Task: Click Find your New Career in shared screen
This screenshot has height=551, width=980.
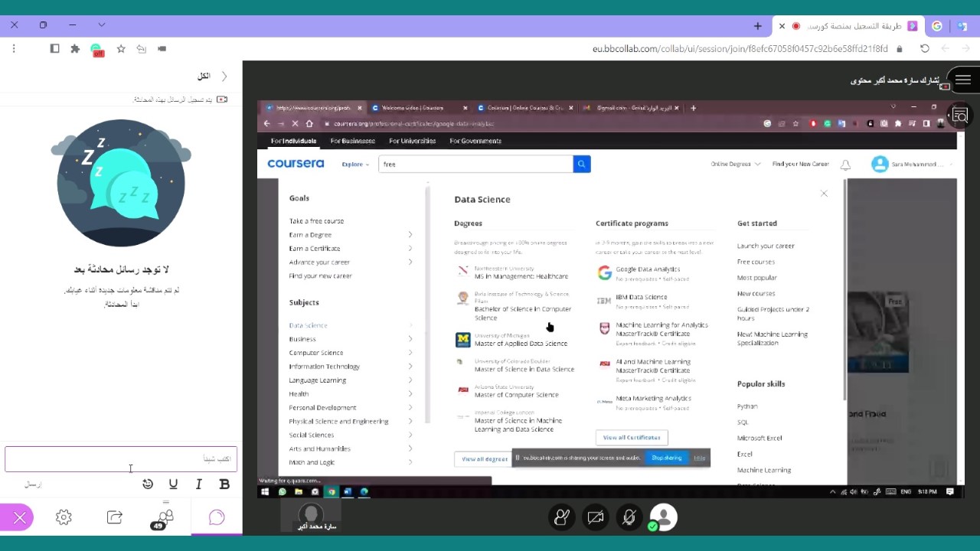Action: (x=800, y=164)
